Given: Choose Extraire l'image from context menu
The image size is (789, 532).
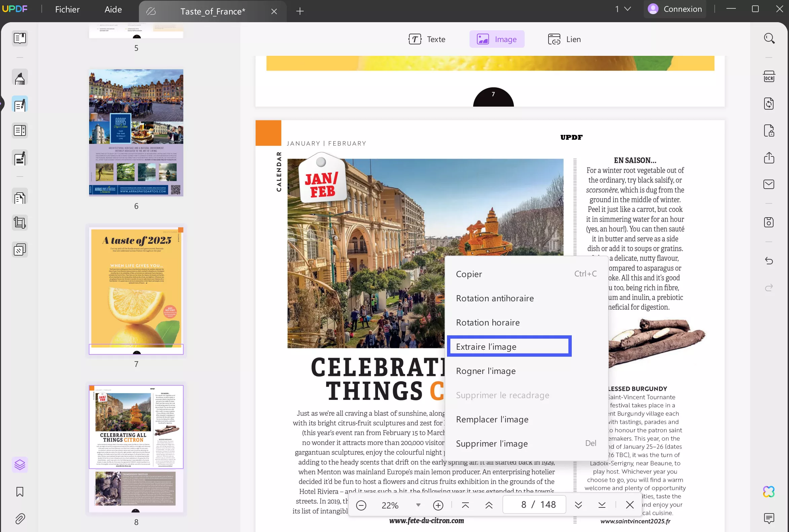Looking at the screenshot, I should pos(509,346).
